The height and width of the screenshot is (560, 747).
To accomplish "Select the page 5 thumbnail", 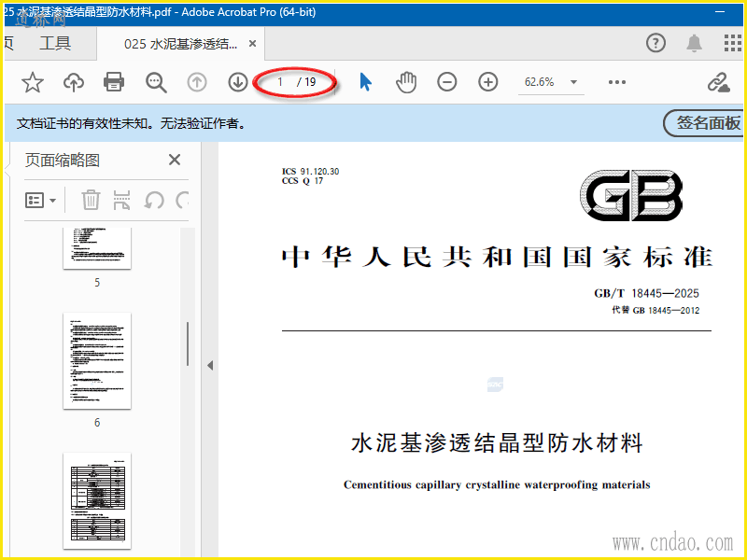I will click(x=97, y=248).
